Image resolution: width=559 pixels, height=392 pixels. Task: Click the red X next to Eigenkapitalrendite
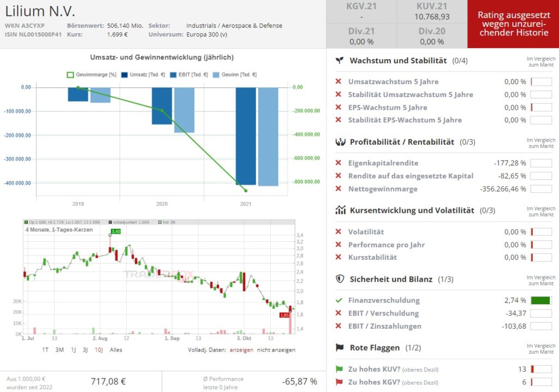(x=338, y=163)
